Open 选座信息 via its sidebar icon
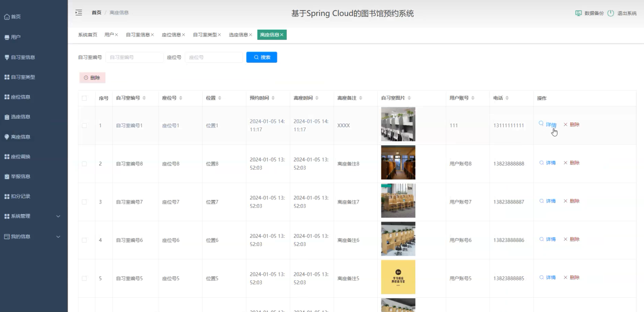 pyautogui.click(x=7, y=117)
